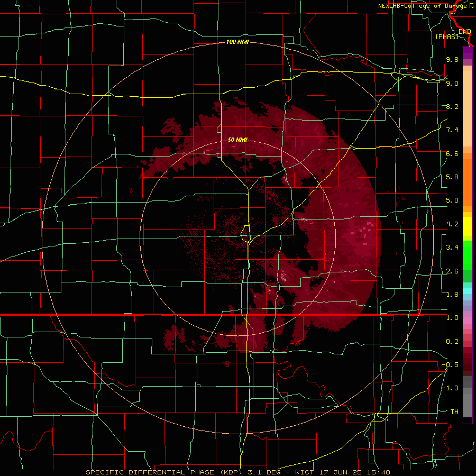The width and height of the screenshot is (476, 476).
Task: Click the 15:40 timestamp
Action: 379,472
